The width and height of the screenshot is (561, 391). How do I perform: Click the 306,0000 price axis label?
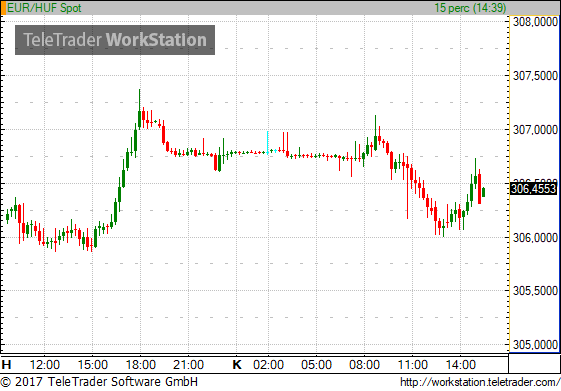535,238
